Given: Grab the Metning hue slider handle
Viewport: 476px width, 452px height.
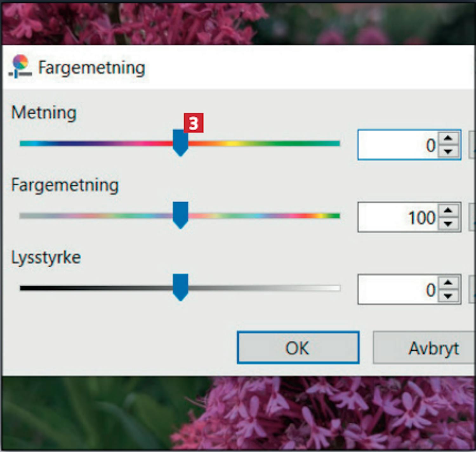Looking at the screenshot, I should click(x=180, y=143).
